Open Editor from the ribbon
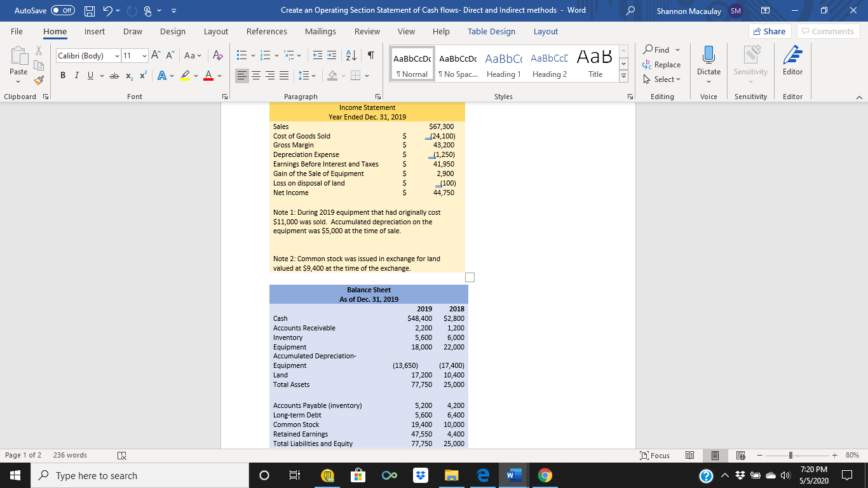This screenshot has width=868, height=488. pos(792,62)
